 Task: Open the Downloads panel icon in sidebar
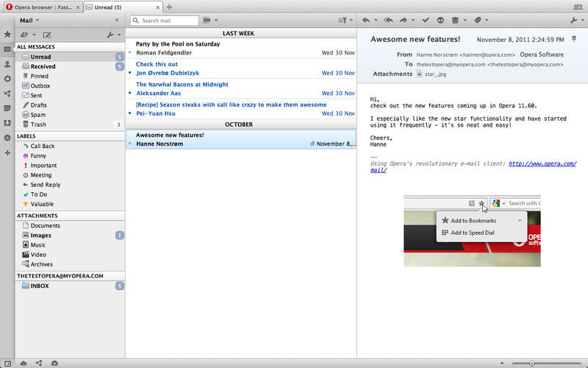(7, 123)
